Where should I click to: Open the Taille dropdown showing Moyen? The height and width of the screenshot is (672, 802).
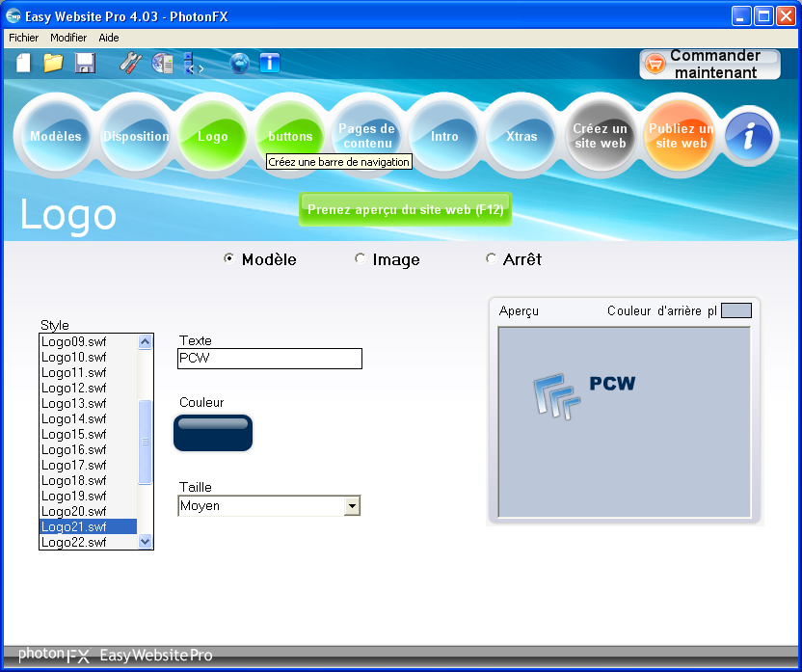coord(269,506)
